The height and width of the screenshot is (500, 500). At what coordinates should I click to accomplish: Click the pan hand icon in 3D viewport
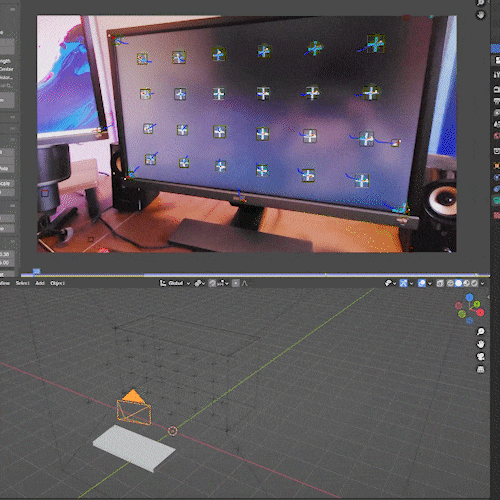480,344
